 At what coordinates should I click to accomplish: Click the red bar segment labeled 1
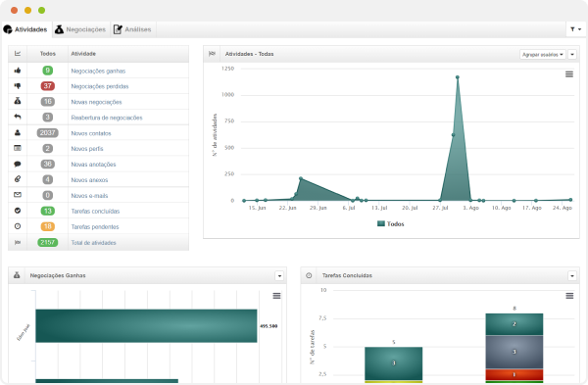[514, 374]
